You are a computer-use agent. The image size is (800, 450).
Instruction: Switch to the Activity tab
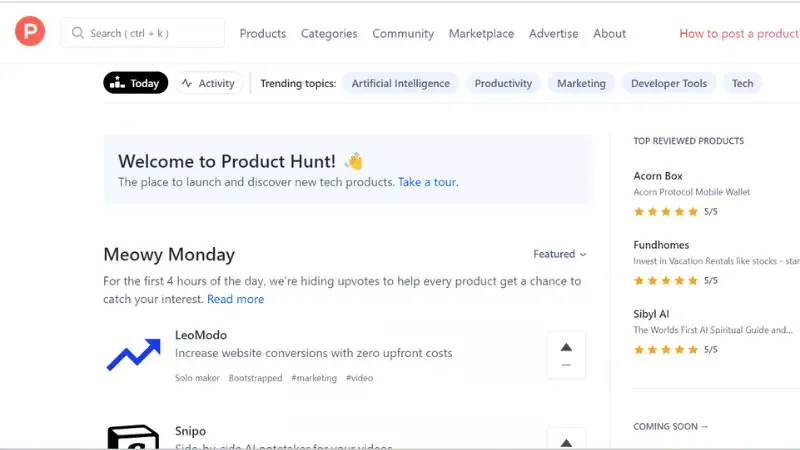coord(209,83)
